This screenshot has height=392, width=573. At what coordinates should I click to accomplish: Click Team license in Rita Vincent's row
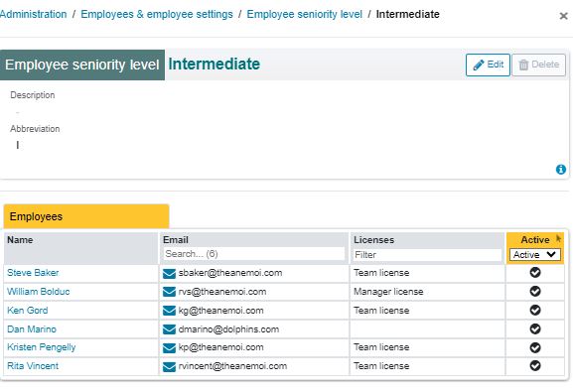tap(381, 366)
